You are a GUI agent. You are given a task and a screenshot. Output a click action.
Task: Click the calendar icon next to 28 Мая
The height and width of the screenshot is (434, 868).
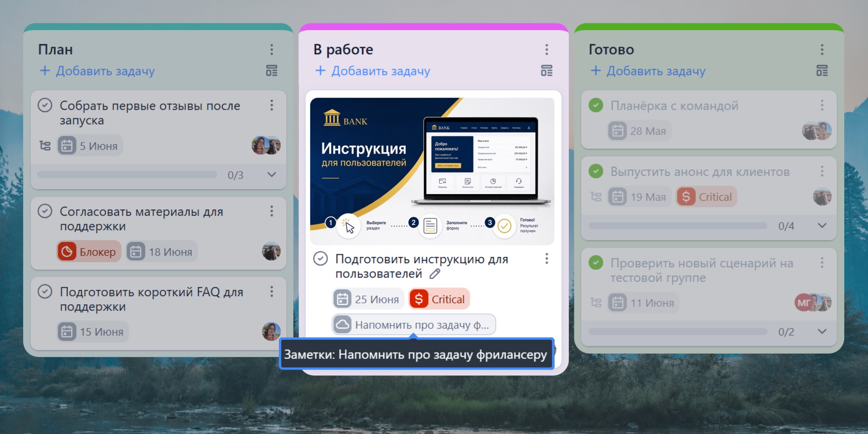(x=618, y=131)
